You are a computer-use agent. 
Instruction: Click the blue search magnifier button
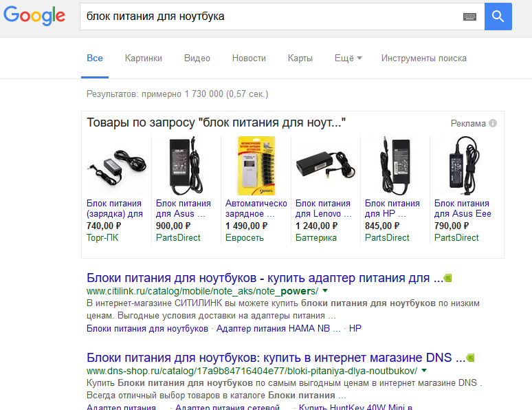(498, 17)
